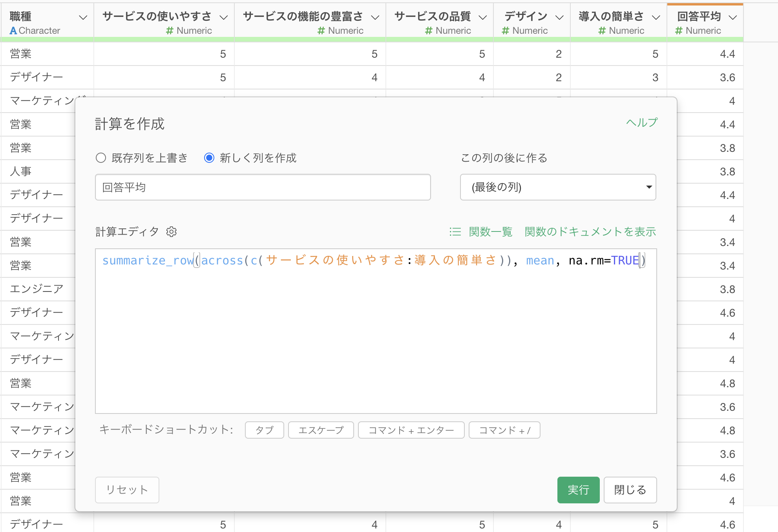This screenshot has height=532, width=778.
Task: Open calculation editor settings gear
Action: (172, 232)
